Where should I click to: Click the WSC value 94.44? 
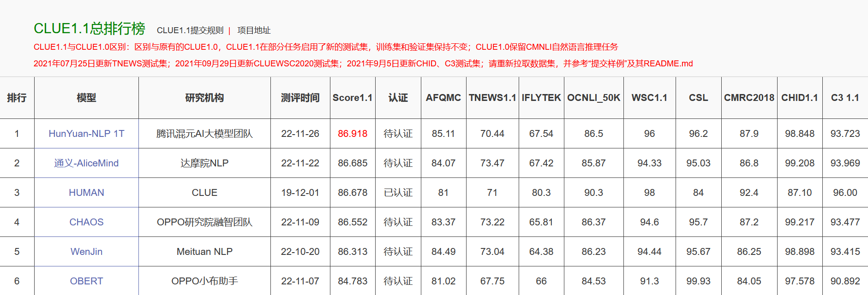click(649, 252)
